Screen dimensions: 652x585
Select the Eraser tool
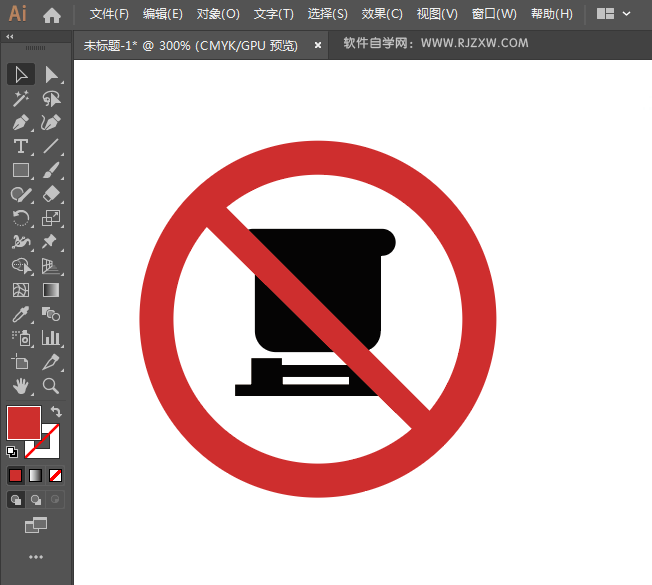tap(51, 194)
